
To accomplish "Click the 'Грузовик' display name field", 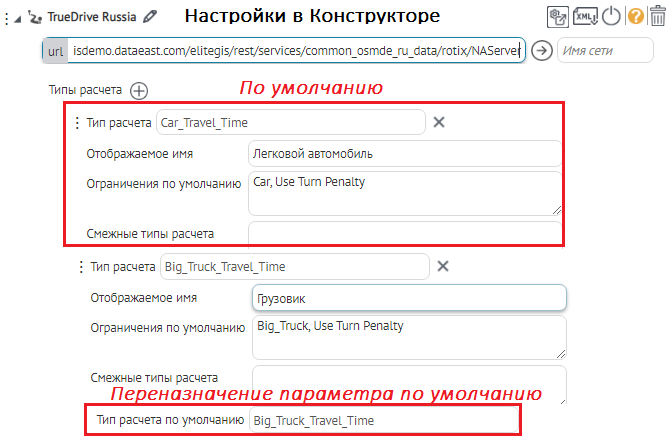I will pos(408,298).
